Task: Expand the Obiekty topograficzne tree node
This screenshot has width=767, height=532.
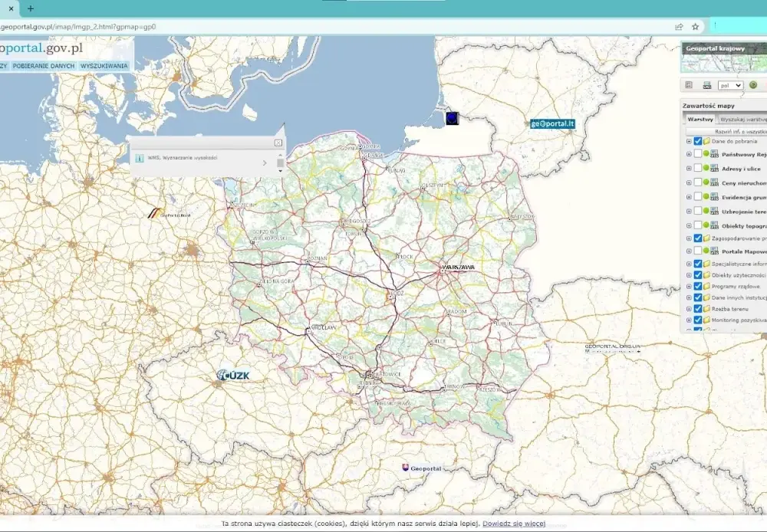Action: tap(689, 225)
